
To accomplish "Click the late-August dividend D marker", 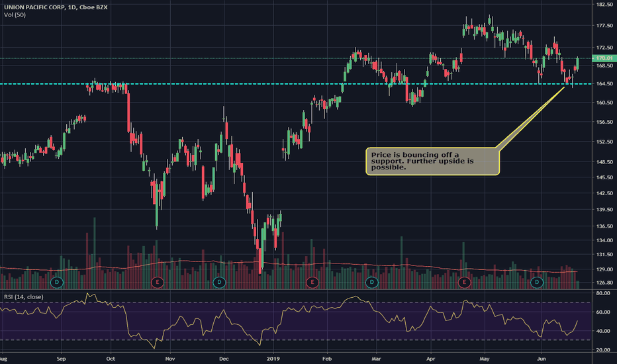I will 57,282.
